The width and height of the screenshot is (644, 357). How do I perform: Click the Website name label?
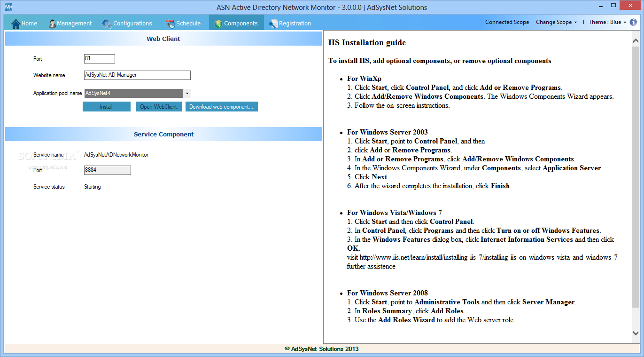pos(49,75)
